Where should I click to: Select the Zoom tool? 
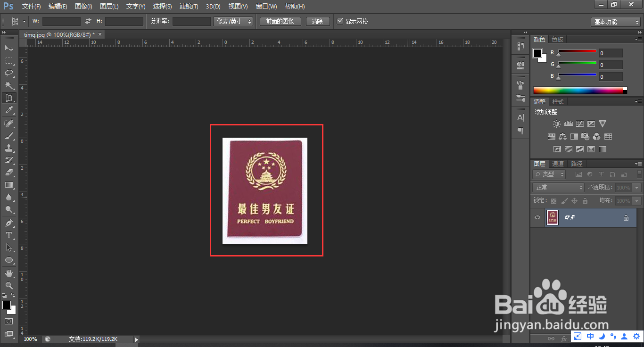pyautogui.click(x=9, y=286)
